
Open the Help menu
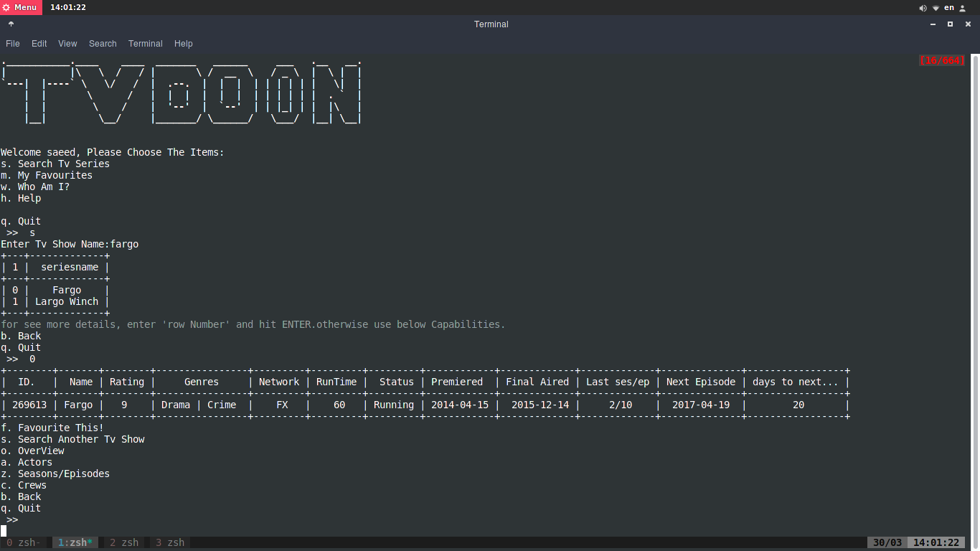[184, 44]
